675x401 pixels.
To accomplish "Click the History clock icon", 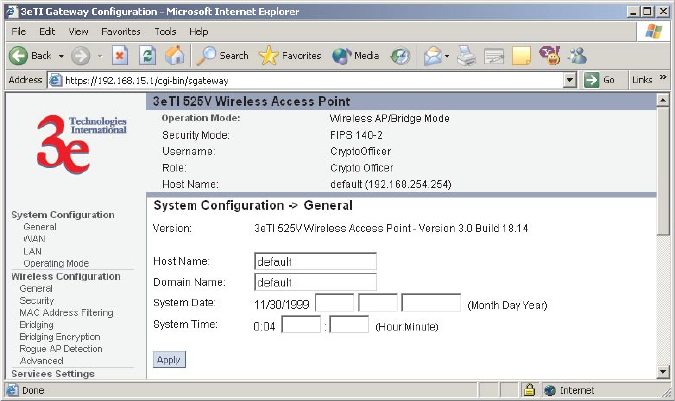I will [x=400, y=56].
